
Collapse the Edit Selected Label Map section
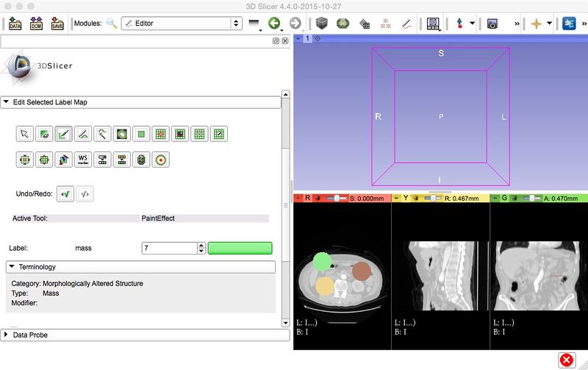(x=140, y=102)
